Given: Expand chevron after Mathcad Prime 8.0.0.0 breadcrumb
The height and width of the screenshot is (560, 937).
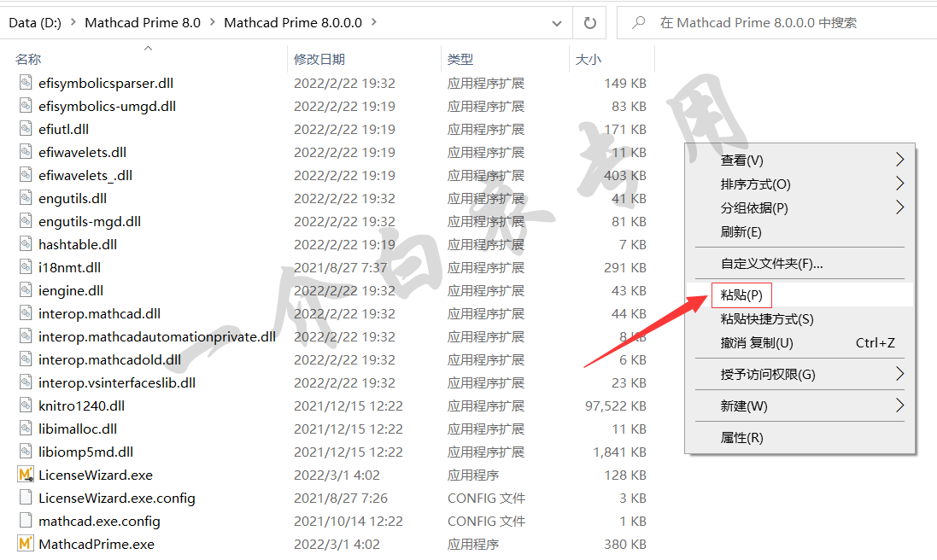Looking at the screenshot, I should (x=374, y=22).
